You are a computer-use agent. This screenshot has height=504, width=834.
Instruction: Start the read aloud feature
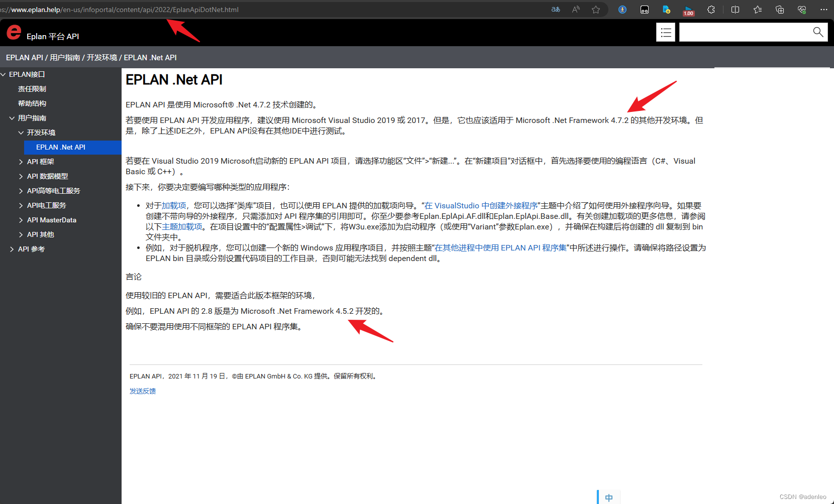click(x=576, y=10)
